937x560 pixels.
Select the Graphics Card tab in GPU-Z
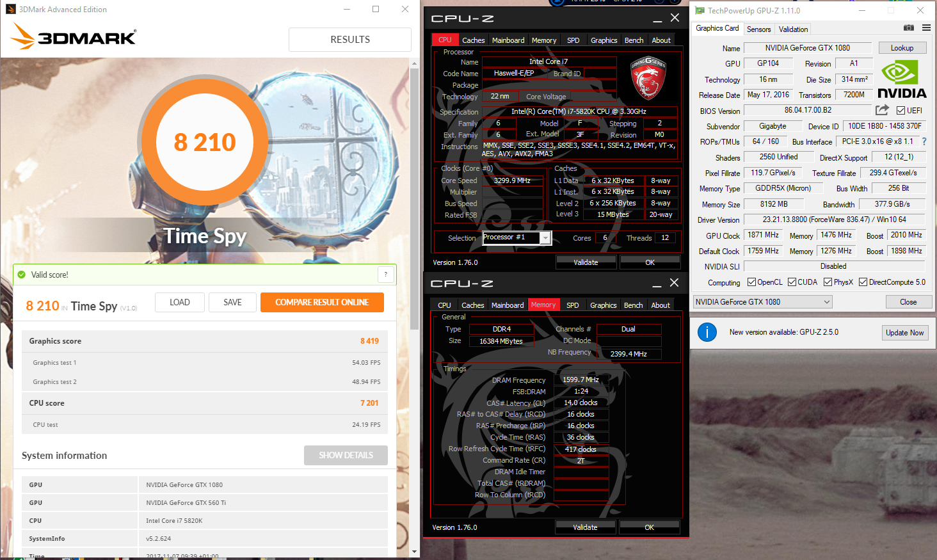[717, 28]
